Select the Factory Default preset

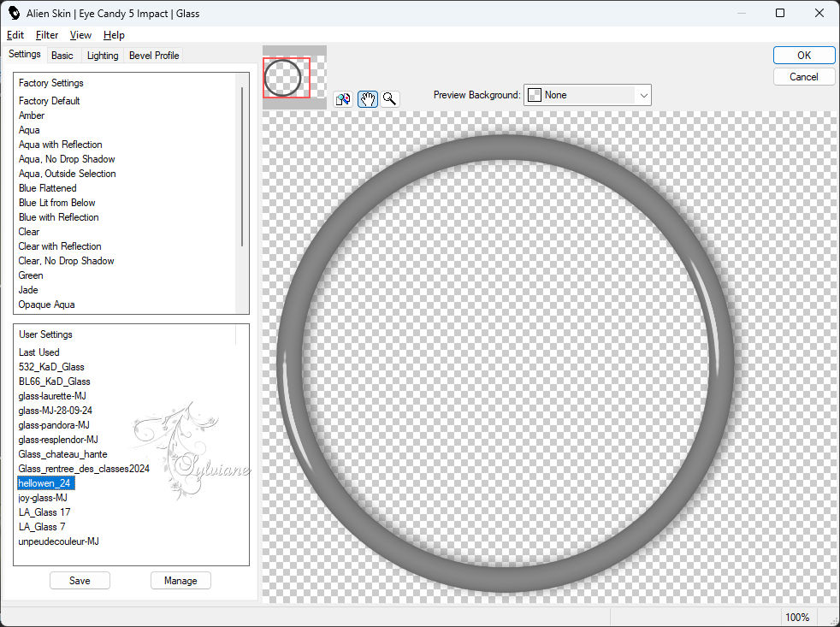tap(49, 101)
